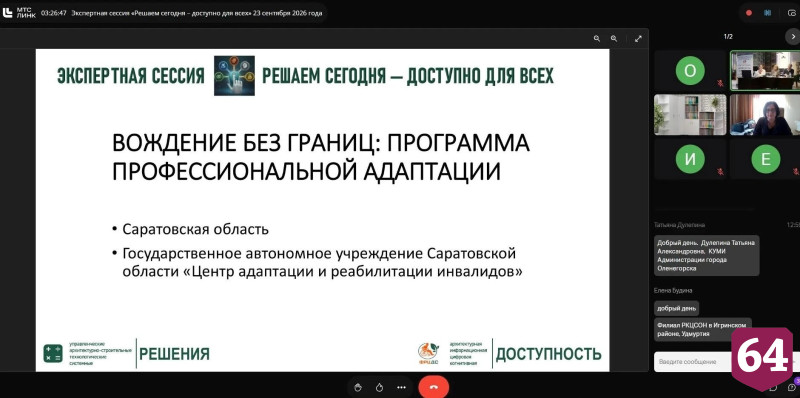This screenshot has height=398, width=800.
Task: Open the bookshelf room video tile
Action: click(690, 115)
